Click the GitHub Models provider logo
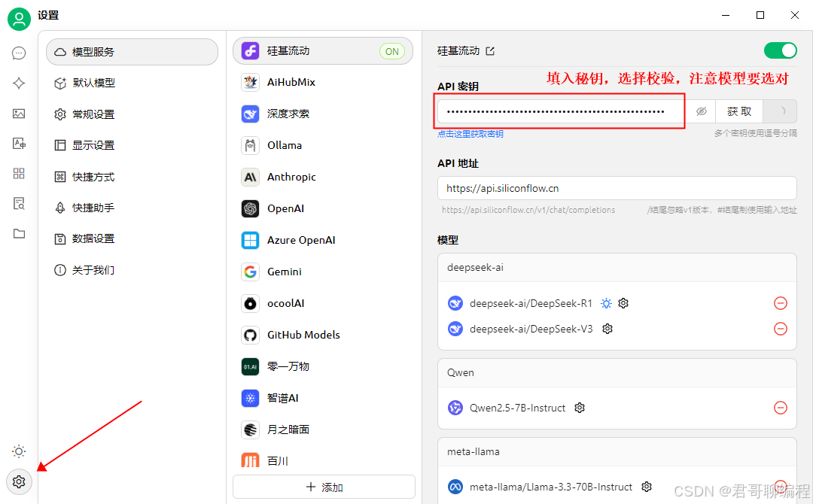This screenshot has height=504, width=813. (x=250, y=335)
